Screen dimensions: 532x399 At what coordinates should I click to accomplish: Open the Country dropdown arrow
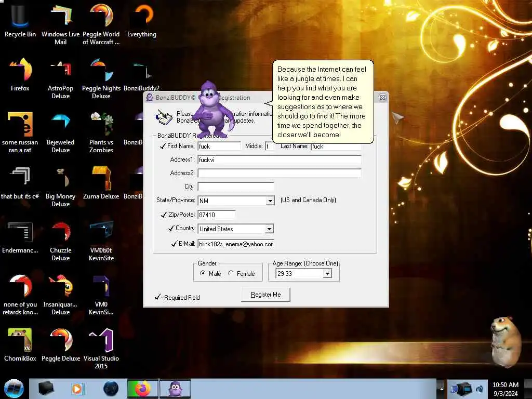(x=269, y=229)
